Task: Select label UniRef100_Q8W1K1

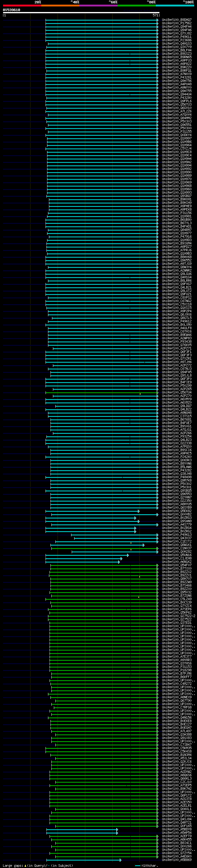Action: (x=177, y=544)
